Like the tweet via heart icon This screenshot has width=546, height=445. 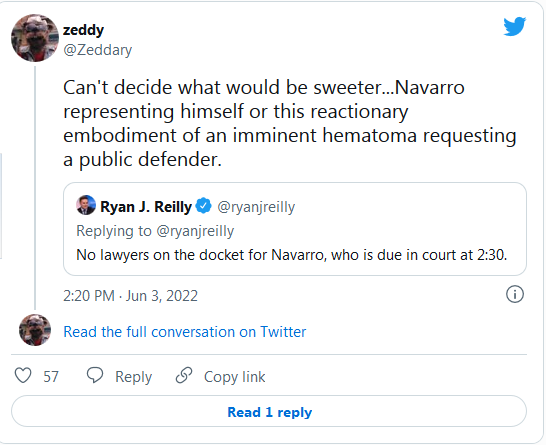(23, 376)
